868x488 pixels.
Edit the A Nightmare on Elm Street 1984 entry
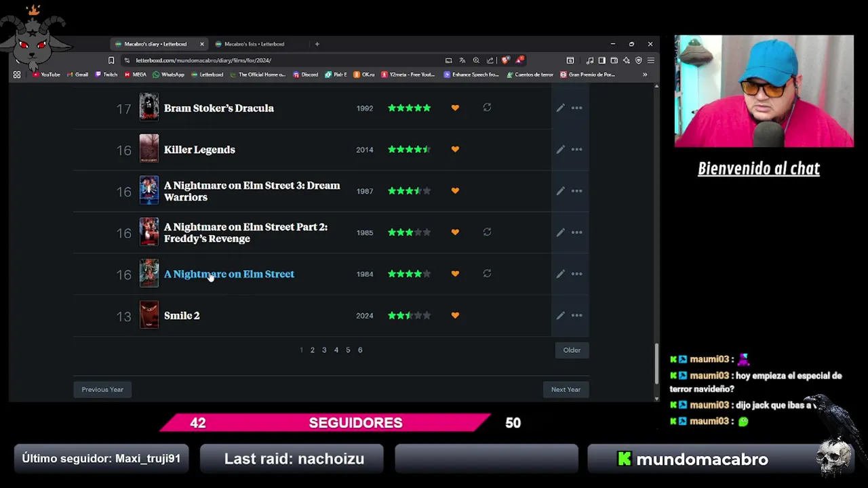click(x=560, y=274)
